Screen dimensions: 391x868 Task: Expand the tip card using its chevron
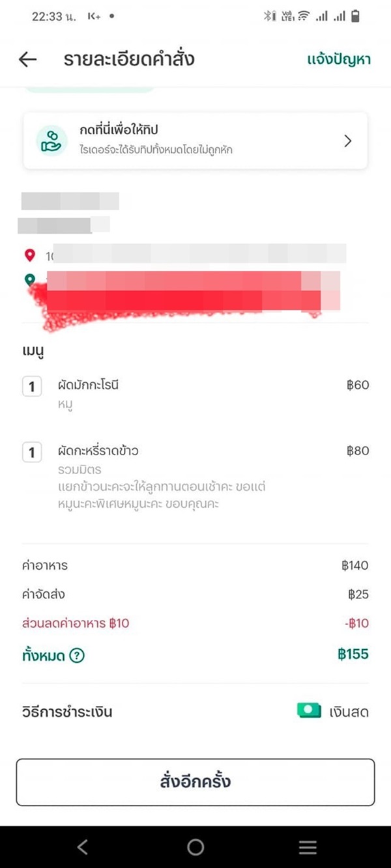point(347,140)
